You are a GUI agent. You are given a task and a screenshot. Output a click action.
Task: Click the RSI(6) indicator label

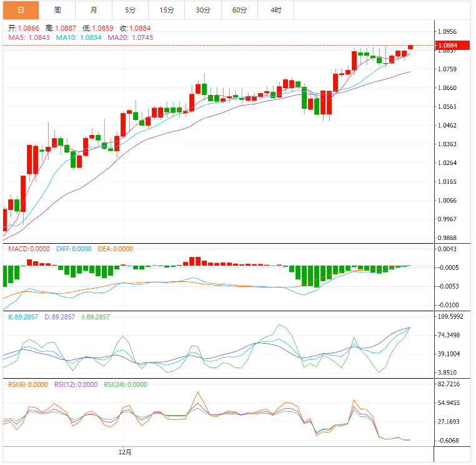[x=27, y=385]
